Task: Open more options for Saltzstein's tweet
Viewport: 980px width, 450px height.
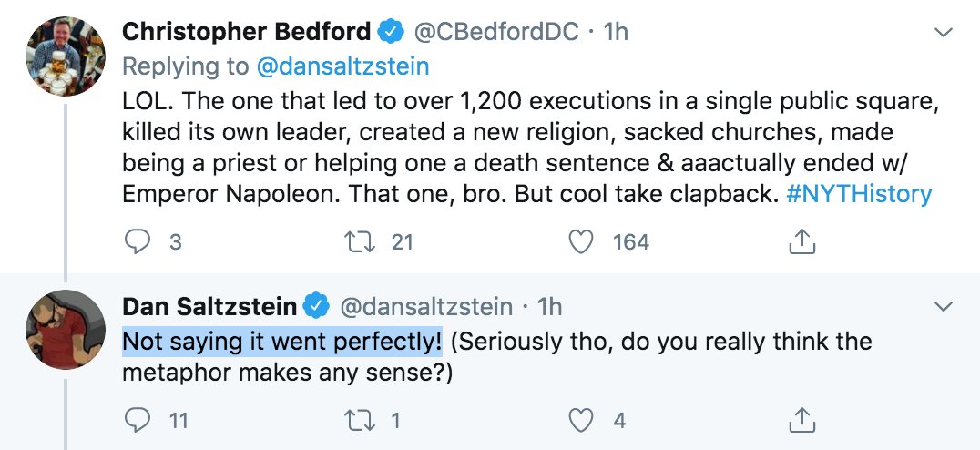Action: coord(944,306)
